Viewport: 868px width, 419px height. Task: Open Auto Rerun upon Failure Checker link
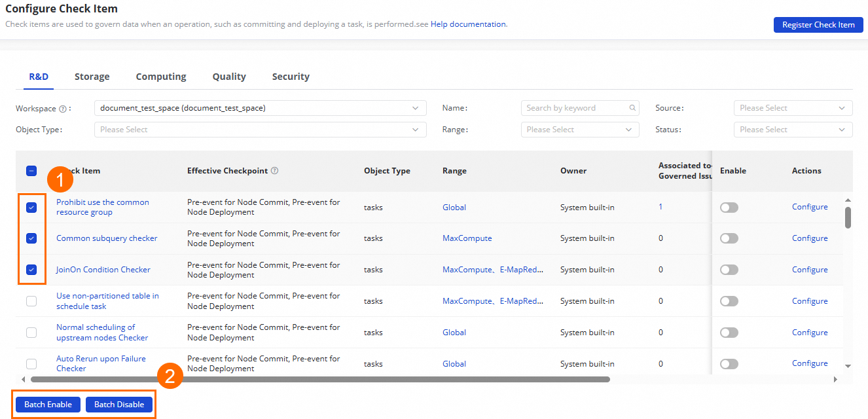tap(101, 364)
